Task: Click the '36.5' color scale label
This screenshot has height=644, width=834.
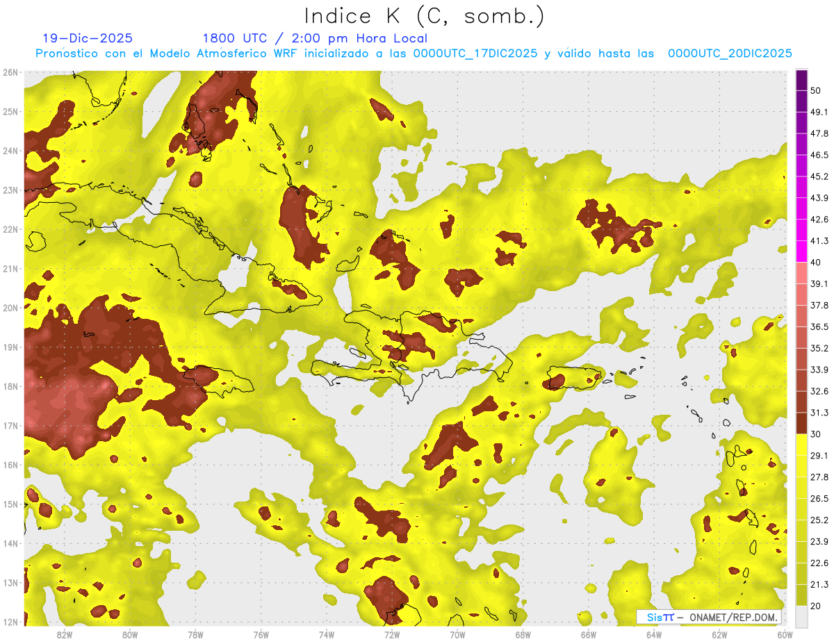Action: 819,327
